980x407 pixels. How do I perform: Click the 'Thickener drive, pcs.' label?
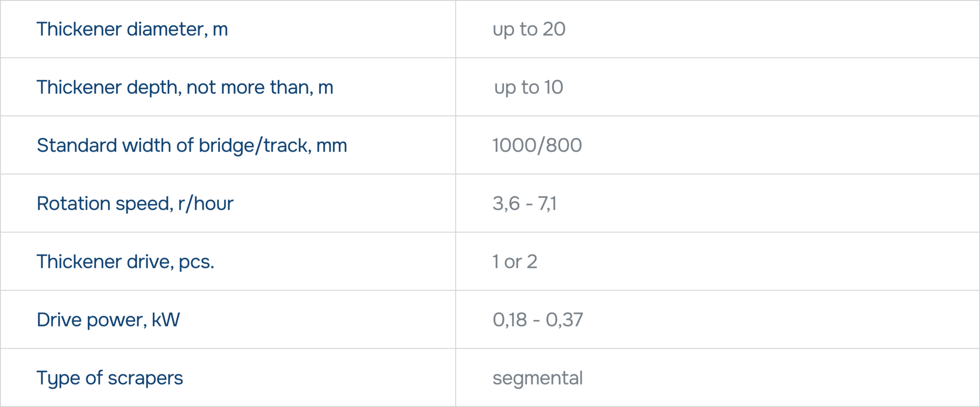click(125, 262)
